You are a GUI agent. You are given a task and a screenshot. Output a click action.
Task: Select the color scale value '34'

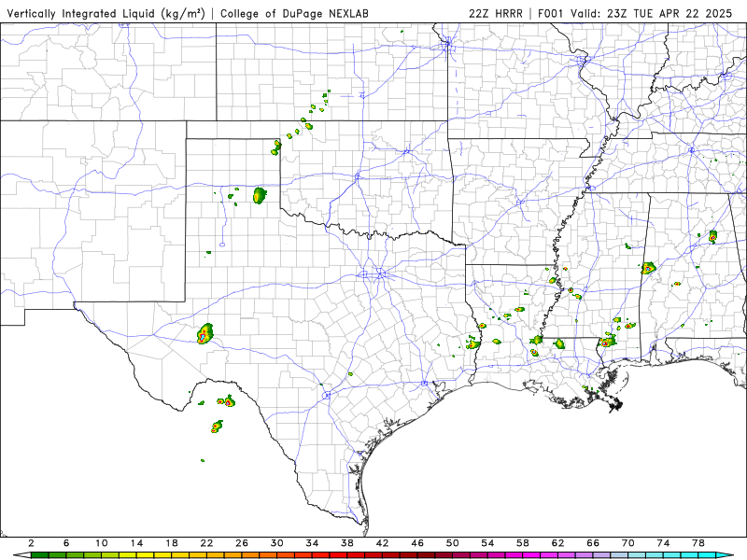tap(313, 543)
